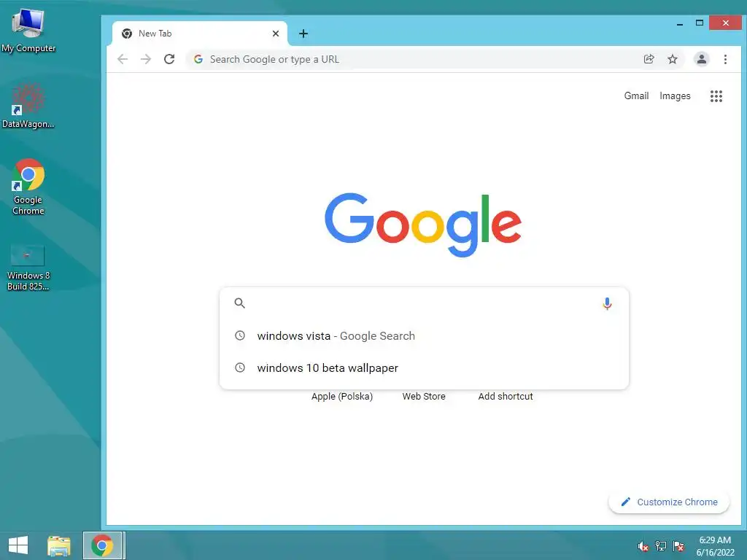This screenshot has width=747, height=560.
Task: Start voice search with microphone icon
Action: [607, 303]
